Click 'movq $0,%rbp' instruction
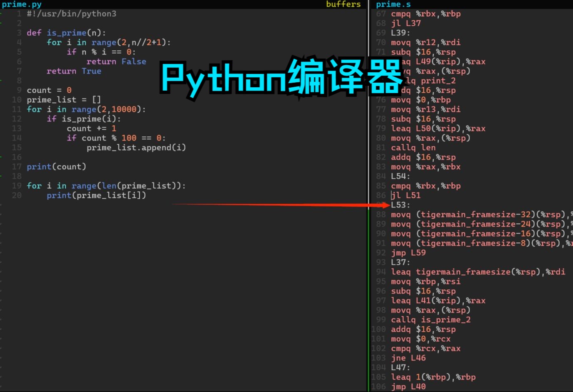Image resolution: width=573 pixels, height=392 pixels. coord(421,100)
